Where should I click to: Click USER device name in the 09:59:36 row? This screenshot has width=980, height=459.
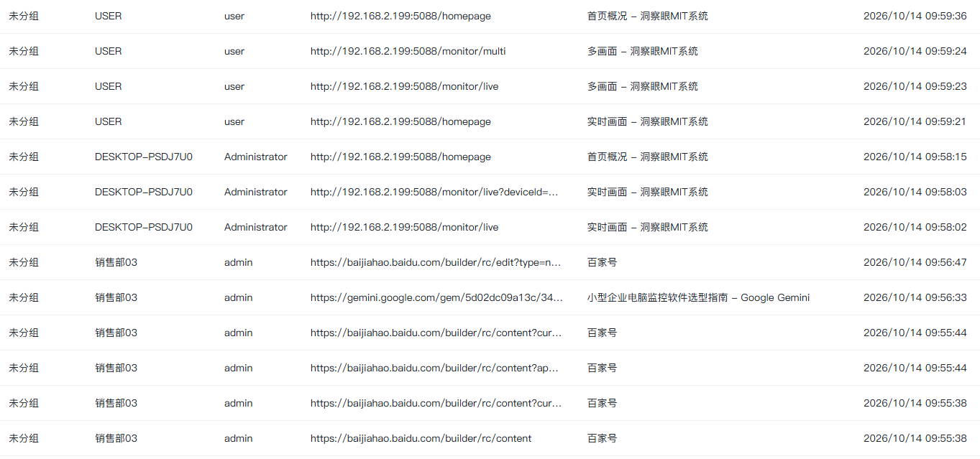(109, 16)
